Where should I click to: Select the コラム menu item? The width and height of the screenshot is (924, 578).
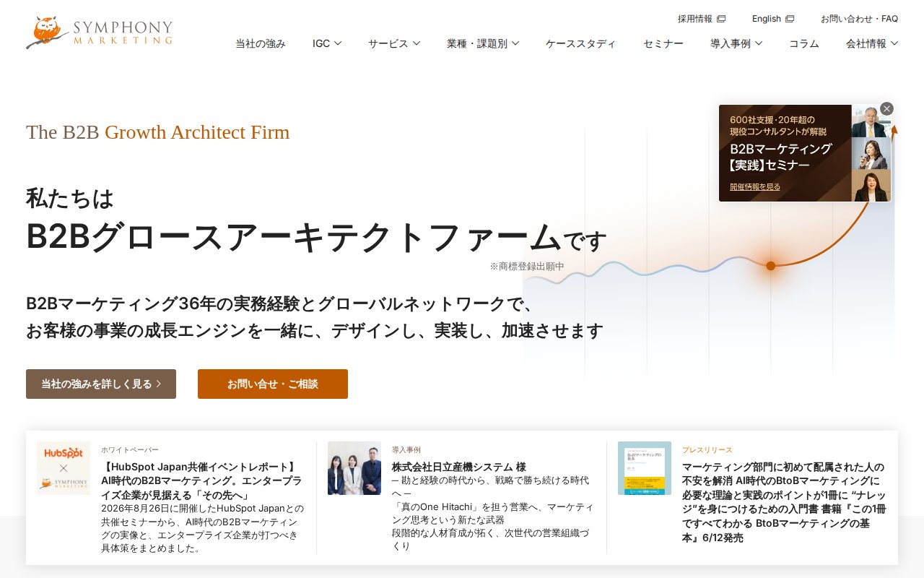[804, 43]
